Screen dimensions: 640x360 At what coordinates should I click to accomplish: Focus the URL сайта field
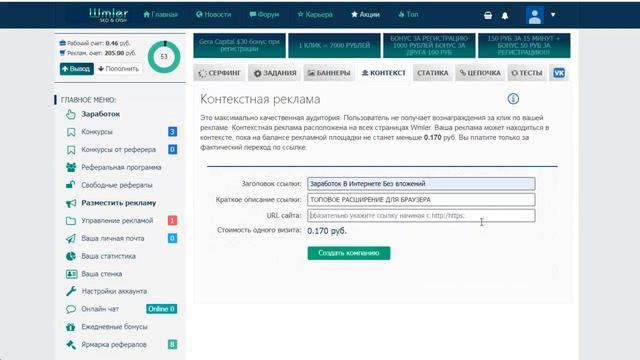click(421, 216)
